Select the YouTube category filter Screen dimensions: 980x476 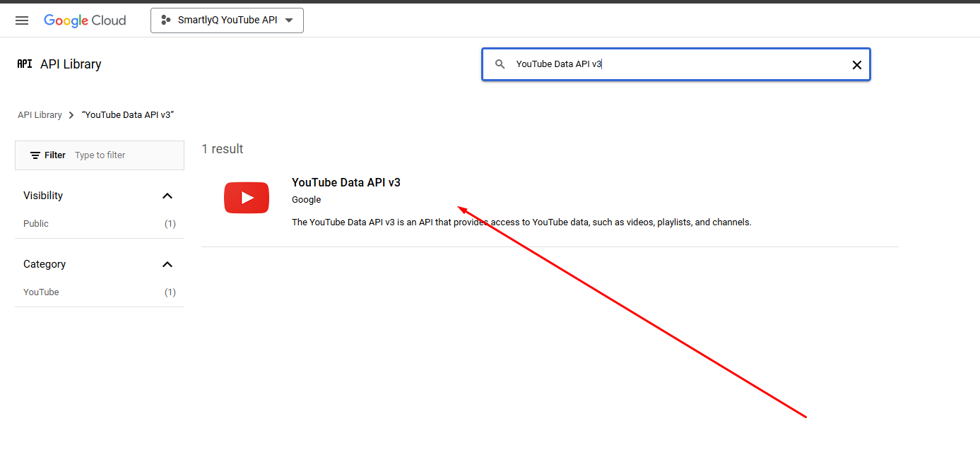[100, 292]
